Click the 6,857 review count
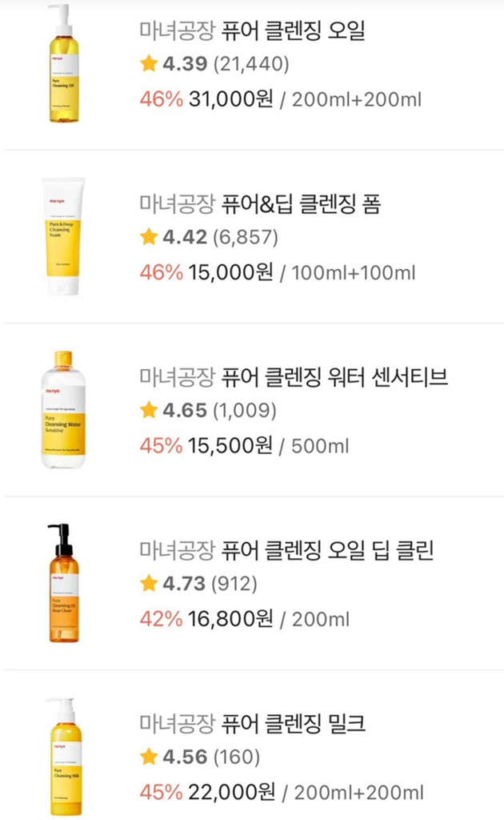504x820 pixels. point(246,237)
